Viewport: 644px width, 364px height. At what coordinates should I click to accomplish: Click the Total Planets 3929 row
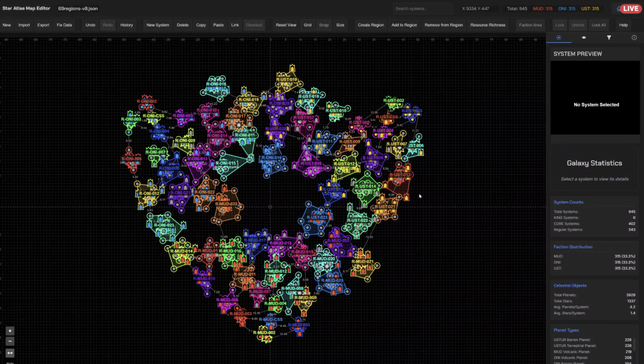click(594, 295)
